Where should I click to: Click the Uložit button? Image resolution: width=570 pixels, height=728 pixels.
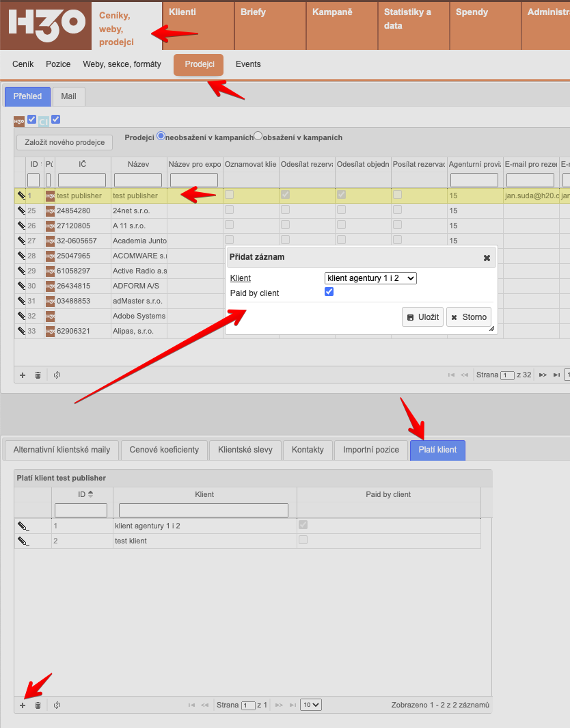point(423,317)
